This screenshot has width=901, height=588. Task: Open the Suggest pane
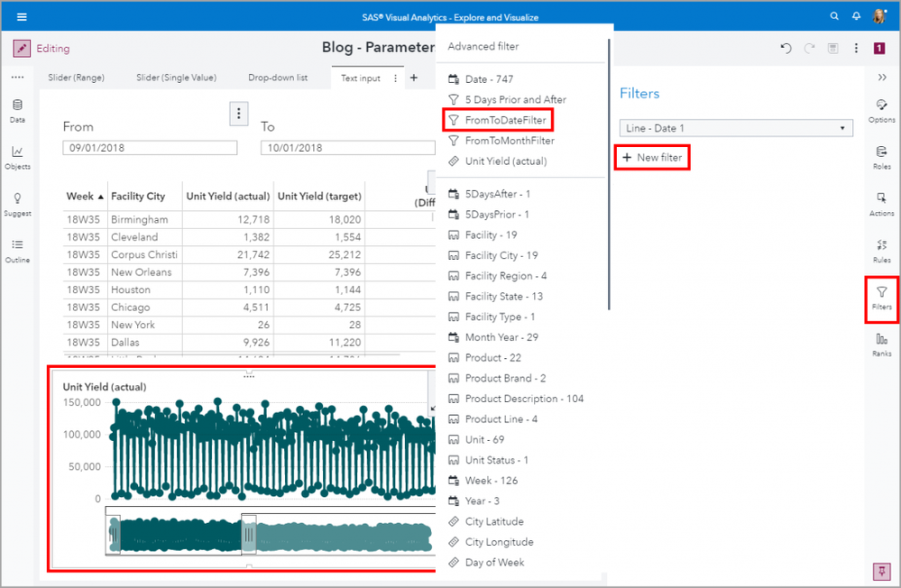pyautogui.click(x=17, y=205)
